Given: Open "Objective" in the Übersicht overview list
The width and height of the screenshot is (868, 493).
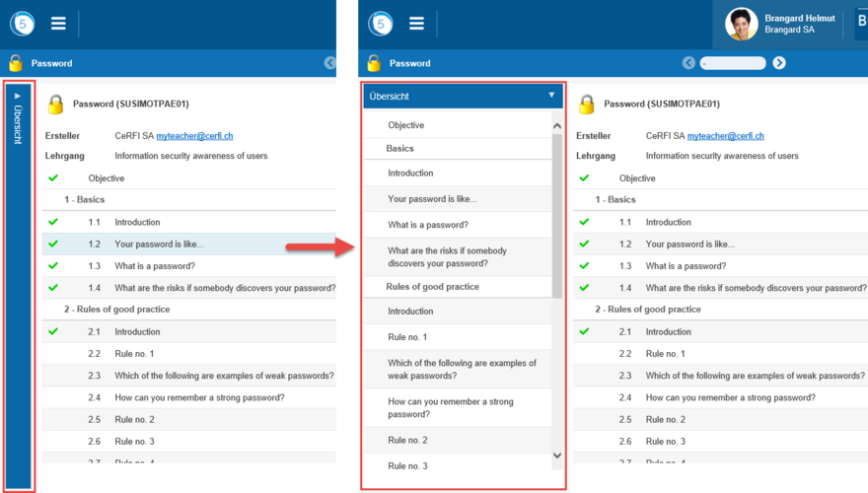Looking at the screenshot, I should 405,125.
